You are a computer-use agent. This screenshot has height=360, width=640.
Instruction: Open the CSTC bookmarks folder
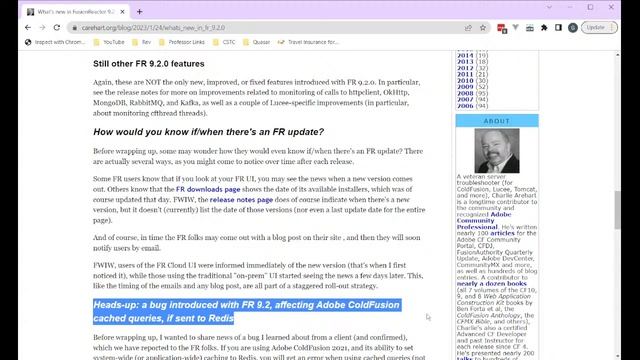point(224,42)
